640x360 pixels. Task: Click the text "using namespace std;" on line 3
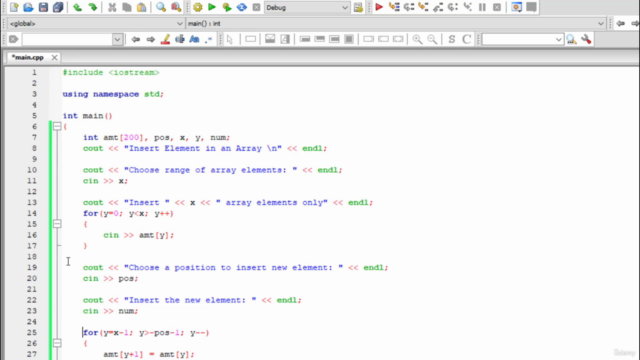coord(113,94)
